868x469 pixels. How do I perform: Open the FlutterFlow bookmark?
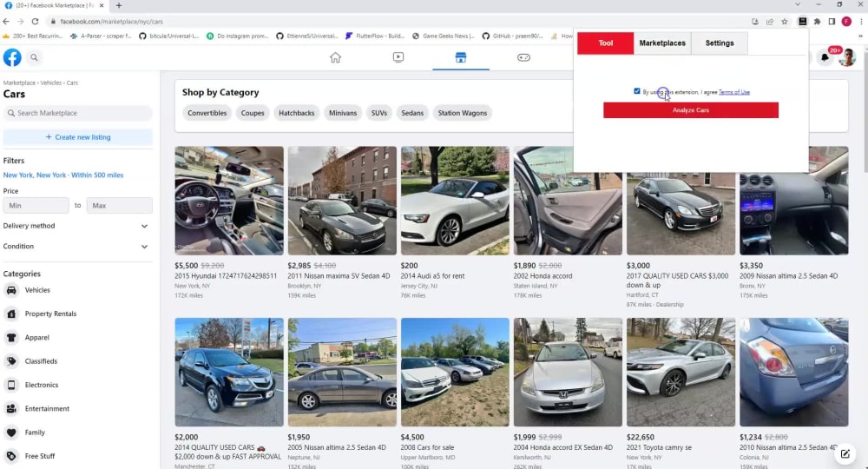pyautogui.click(x=375, y=36)
